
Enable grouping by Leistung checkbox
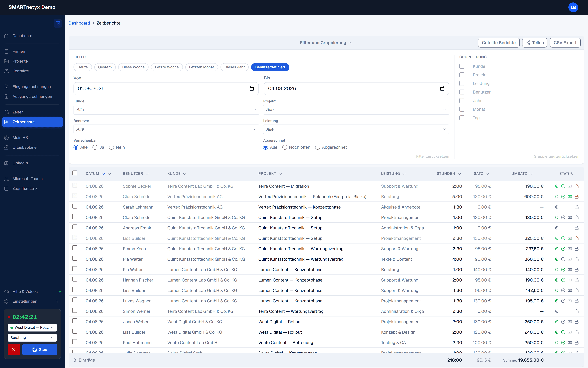[x=462, y=83]
